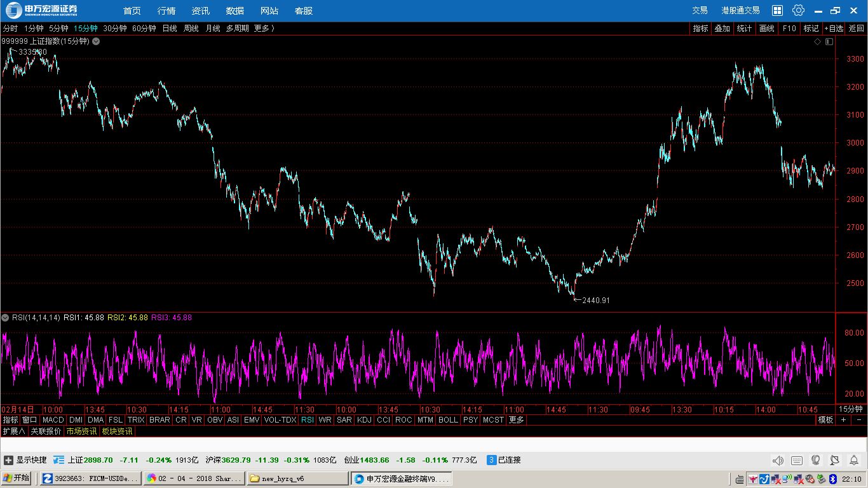Add to watchlist with +自选

point(834,29)
